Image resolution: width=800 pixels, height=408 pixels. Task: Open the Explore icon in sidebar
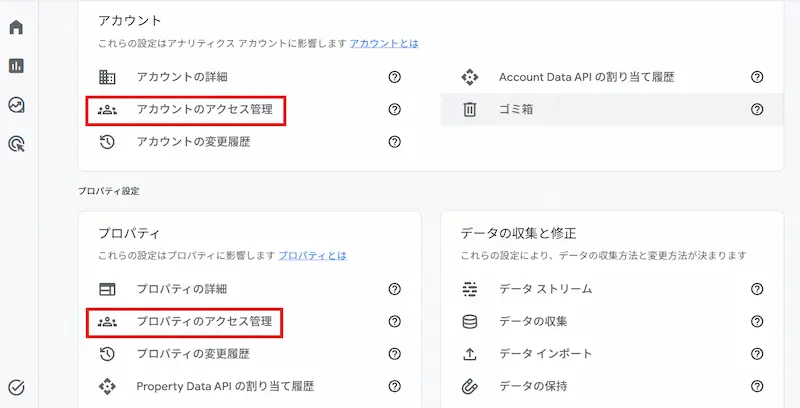click(16, 105)
